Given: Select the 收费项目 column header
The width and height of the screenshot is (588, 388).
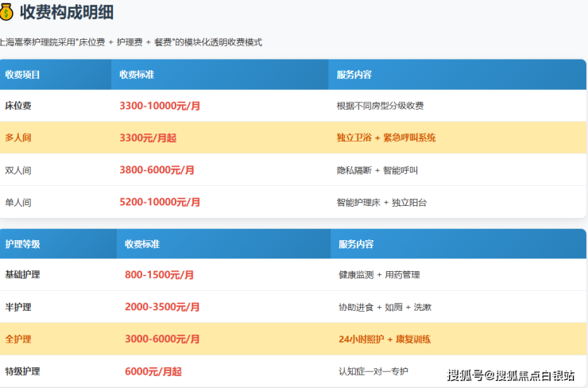Looking at the screenshot, I should (x=23, y=75).
